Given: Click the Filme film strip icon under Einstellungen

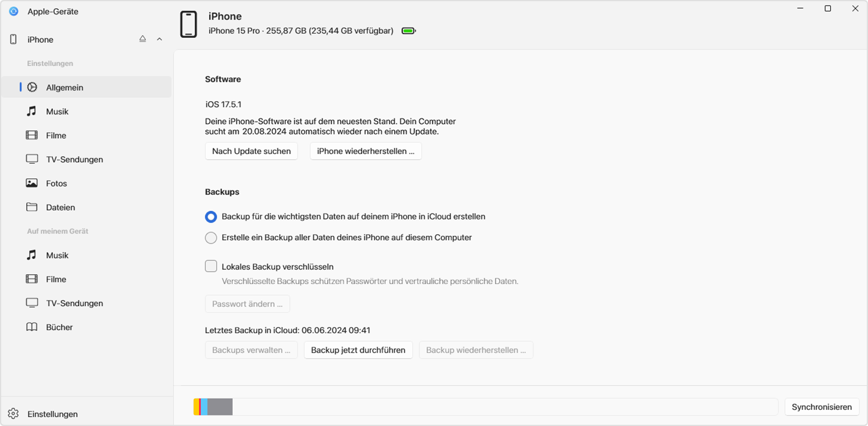Looking at the screenshot, I should click(x=32, y=135).
